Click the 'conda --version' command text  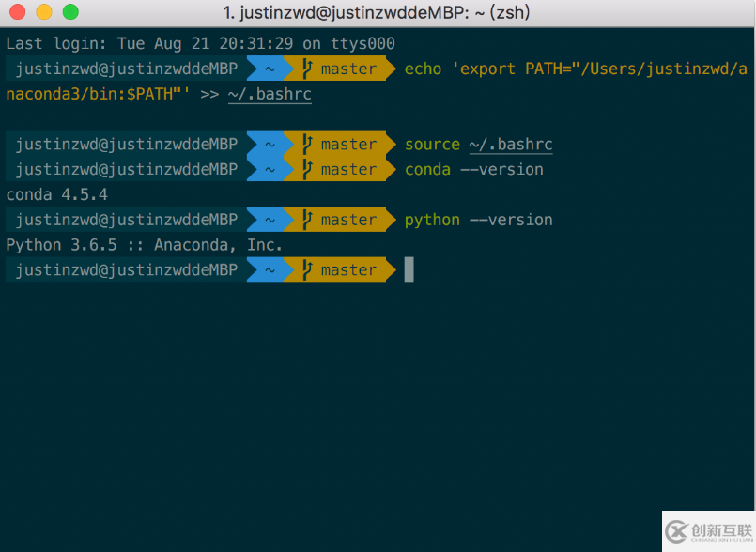click(473, 170)
